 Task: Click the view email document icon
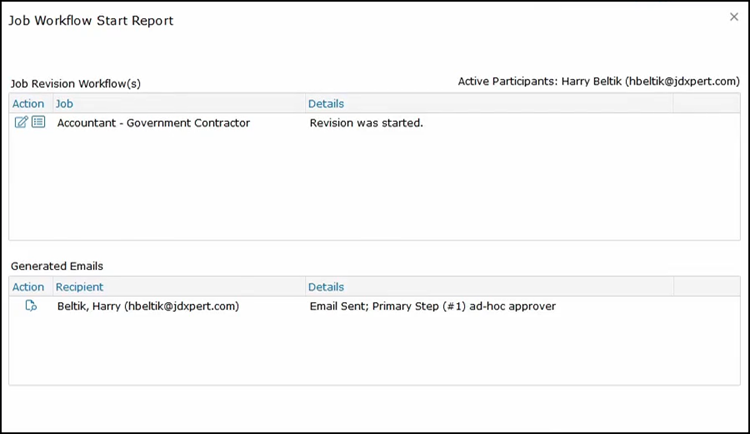pyautogui.click(x=31, y=306)
